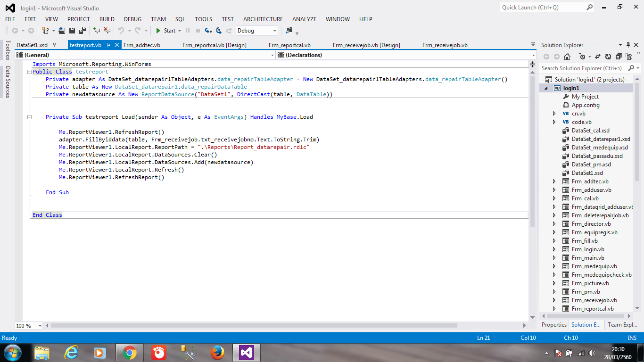Viewport: 644px width, 362px height.
Task: Open the ANALYZE menu
Action: (304, 19)
